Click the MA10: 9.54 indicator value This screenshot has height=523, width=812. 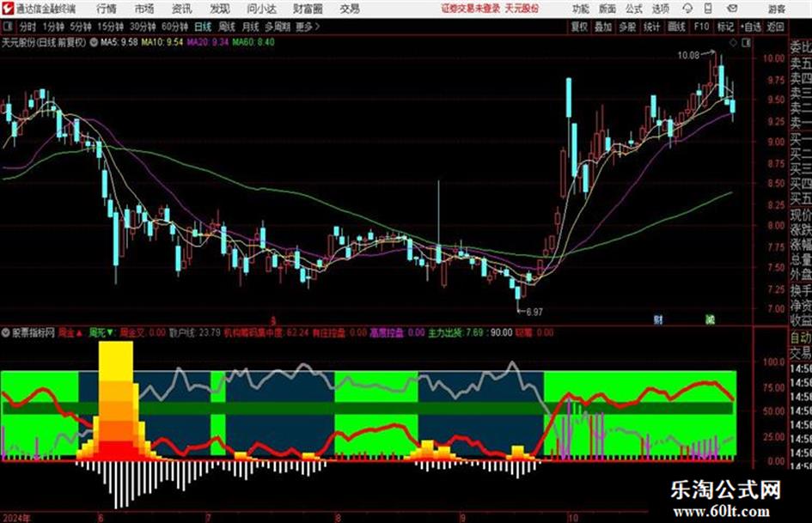(162, 42)
